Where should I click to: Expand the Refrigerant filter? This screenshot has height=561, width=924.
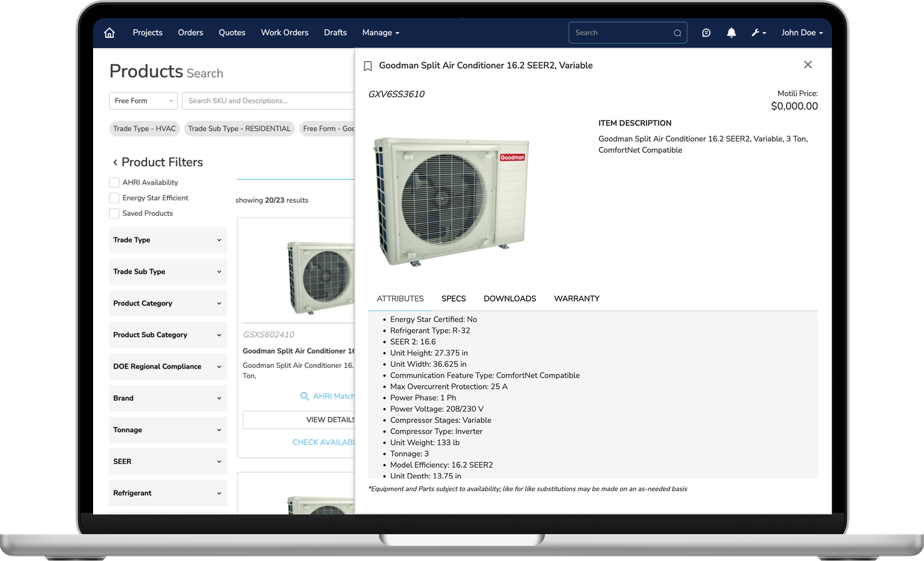168,493
